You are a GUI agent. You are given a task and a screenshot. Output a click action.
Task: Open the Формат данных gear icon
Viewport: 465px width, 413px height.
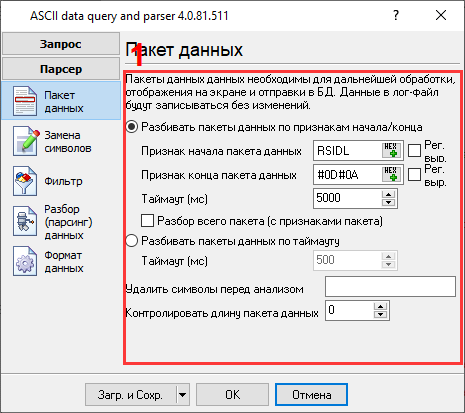point(25,261)
